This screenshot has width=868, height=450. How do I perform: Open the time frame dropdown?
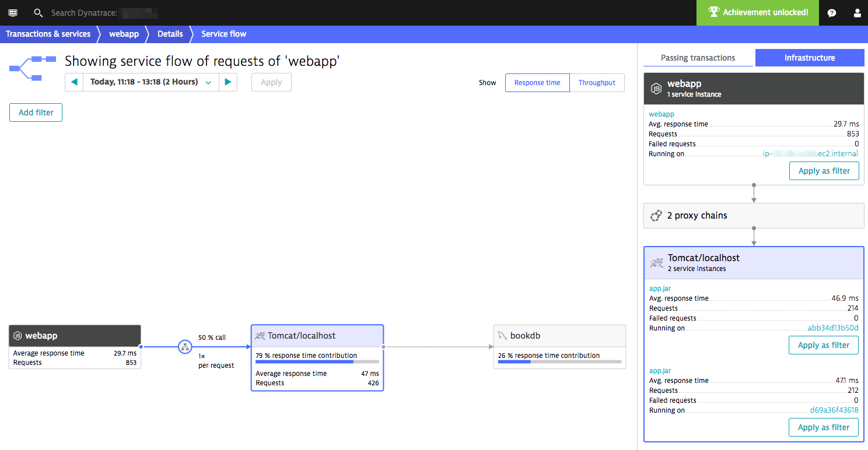pyautogui.click(x=151, y=82)
